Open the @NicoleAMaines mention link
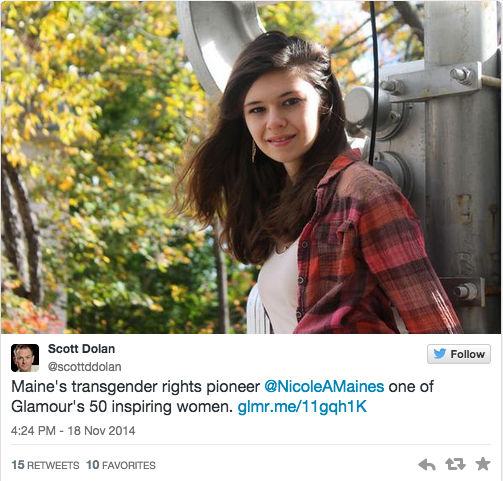Image resolution: width=503 pixels, height=481 pixels. tap(324, 387)
